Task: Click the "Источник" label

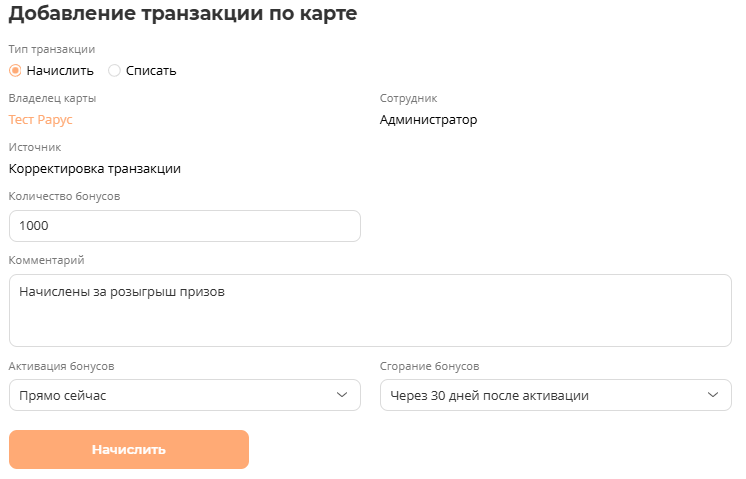Action: pyautogui.click(x=34, y=147)
